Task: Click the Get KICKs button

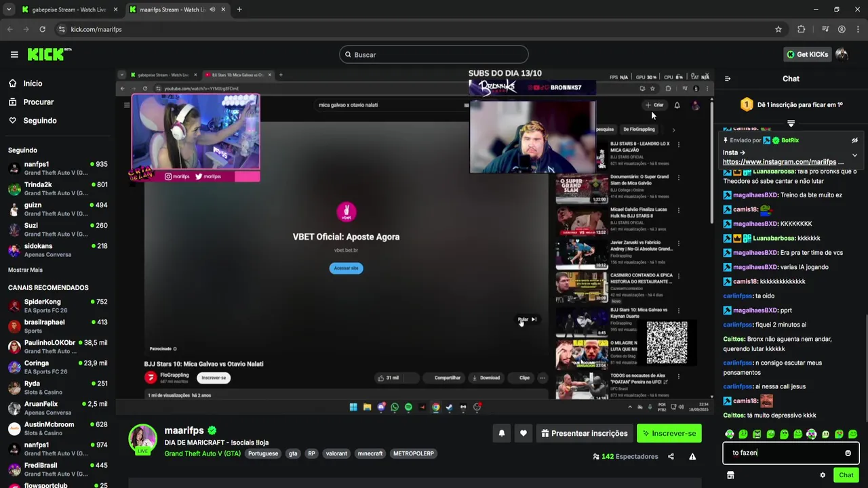Action: (x=807, y=54)
